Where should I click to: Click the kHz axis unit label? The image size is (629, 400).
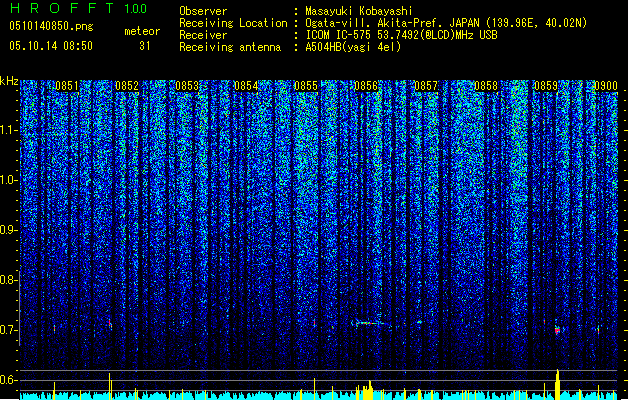coord(9,81)
